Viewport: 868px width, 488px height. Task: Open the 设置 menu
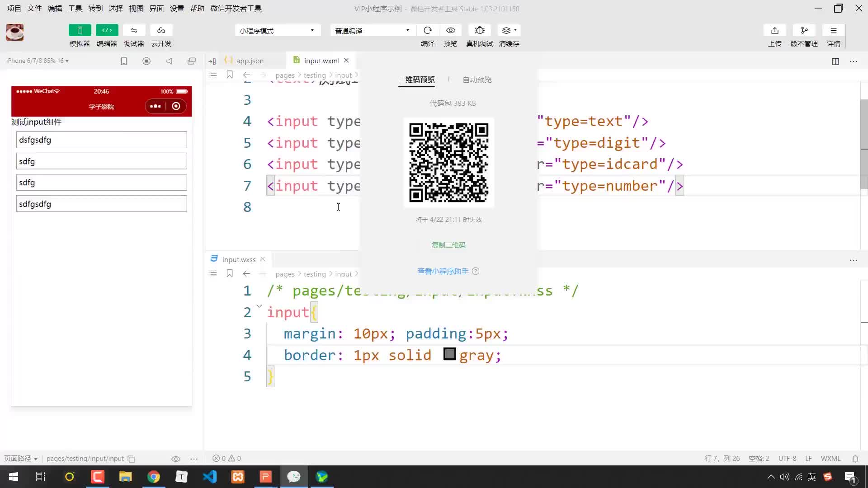[177, 9]
